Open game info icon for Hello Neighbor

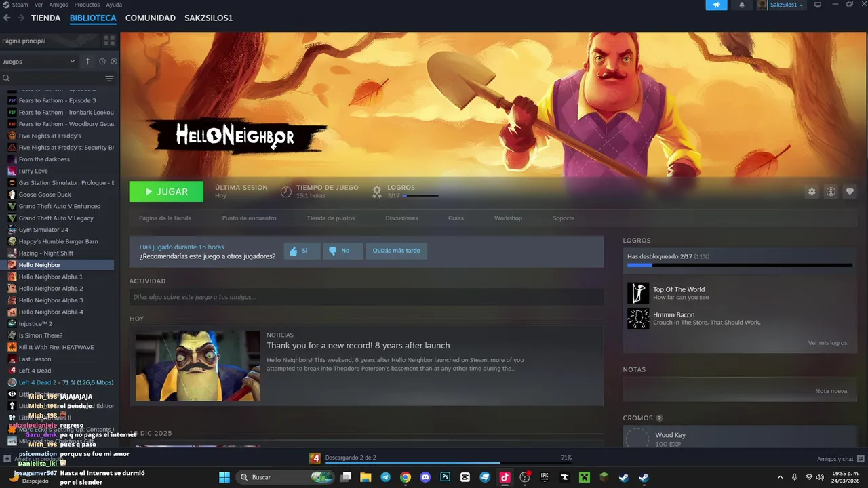(x=831, y=192)
